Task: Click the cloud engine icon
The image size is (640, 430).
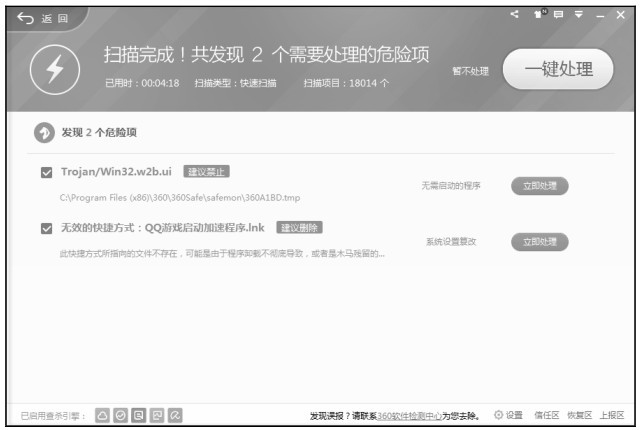Action: (x=102, y=416)
